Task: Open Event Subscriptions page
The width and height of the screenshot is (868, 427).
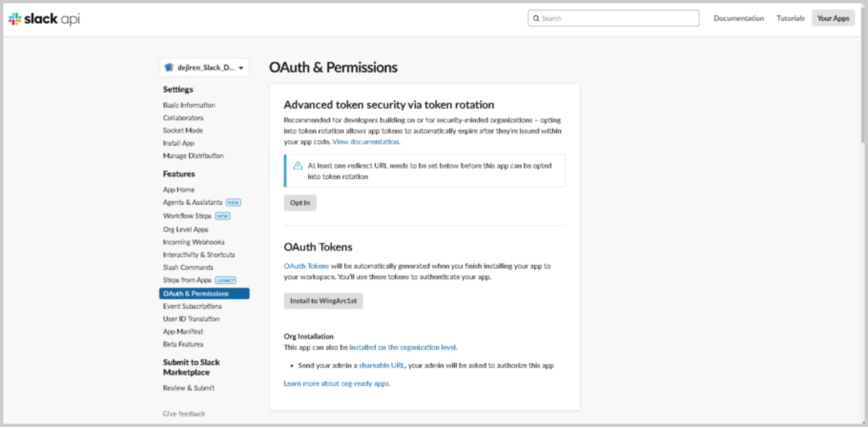Action: point(192,306)
